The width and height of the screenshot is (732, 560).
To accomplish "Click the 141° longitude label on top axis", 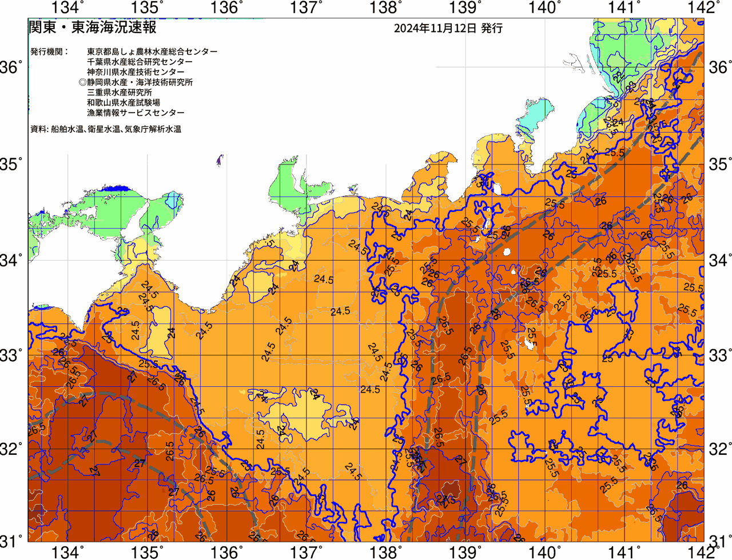I will (624, 8).
